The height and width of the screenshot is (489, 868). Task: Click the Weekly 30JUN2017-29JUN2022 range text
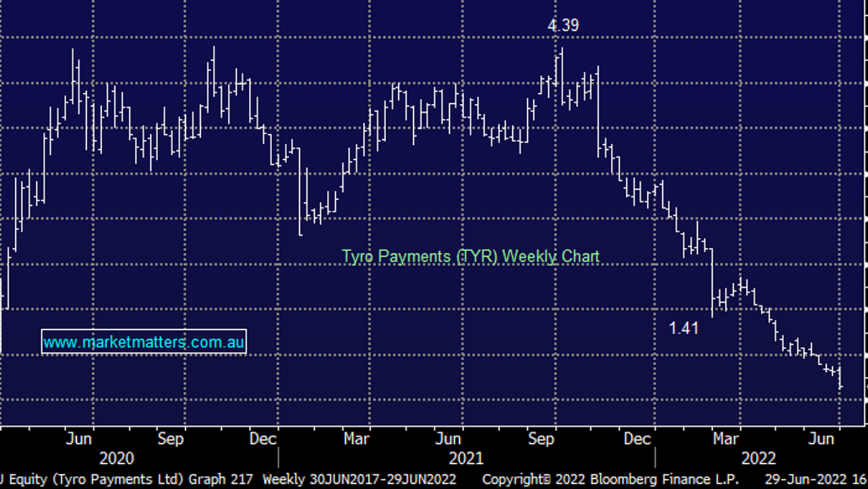tap(359, 479)
